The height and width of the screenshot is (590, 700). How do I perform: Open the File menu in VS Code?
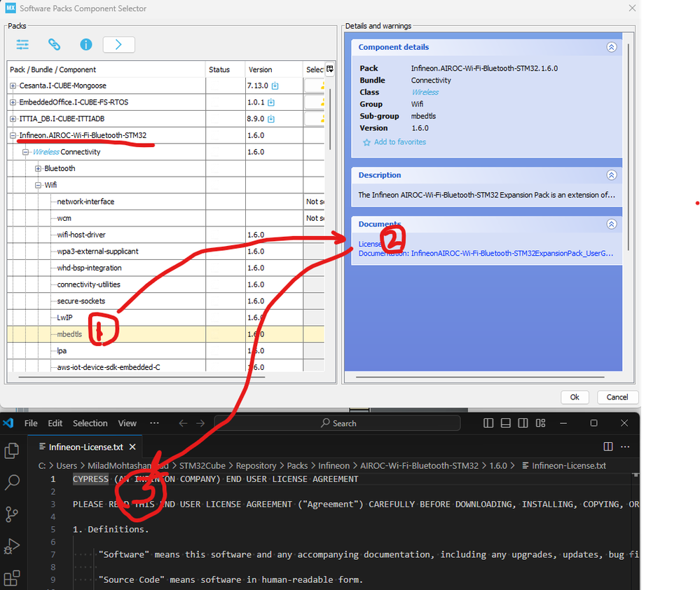pos(31,423)
